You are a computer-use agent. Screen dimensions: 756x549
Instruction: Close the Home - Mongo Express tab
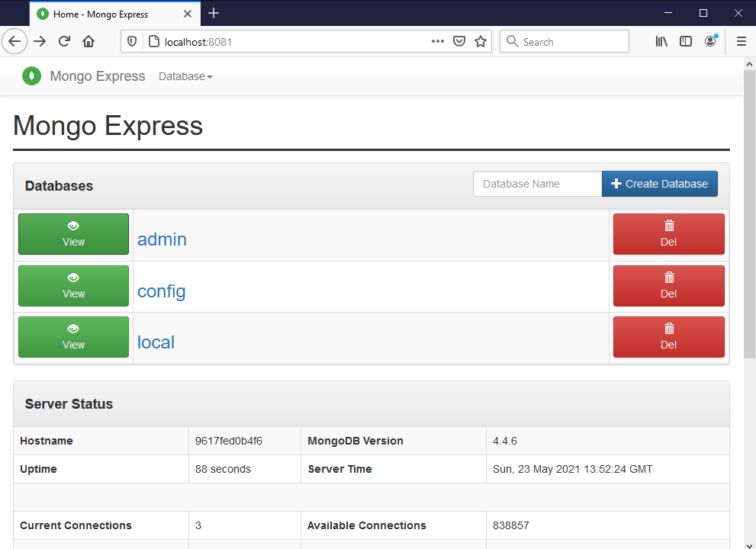[188, 14]
